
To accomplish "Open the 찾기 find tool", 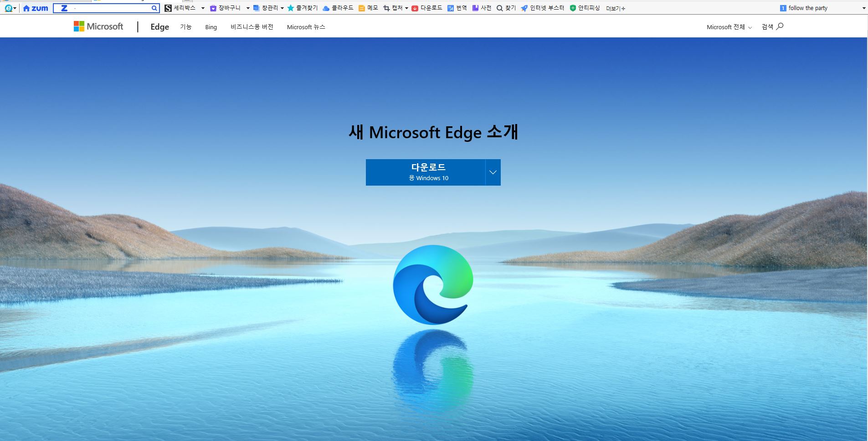I will click(x=506, y=8).
